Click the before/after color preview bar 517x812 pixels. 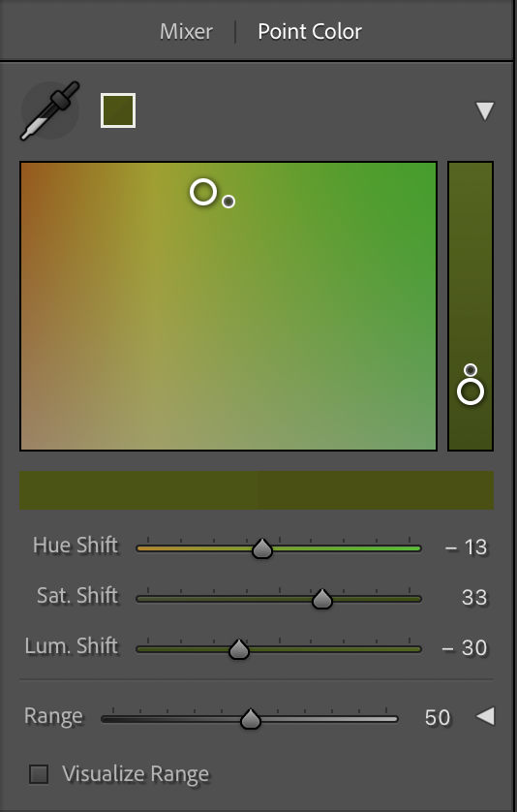tap(257, 490)
